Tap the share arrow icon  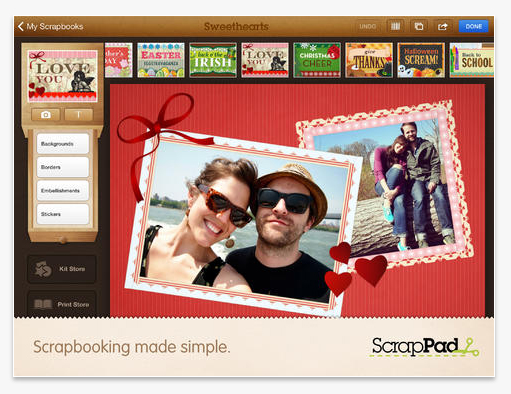pos(442,26)
